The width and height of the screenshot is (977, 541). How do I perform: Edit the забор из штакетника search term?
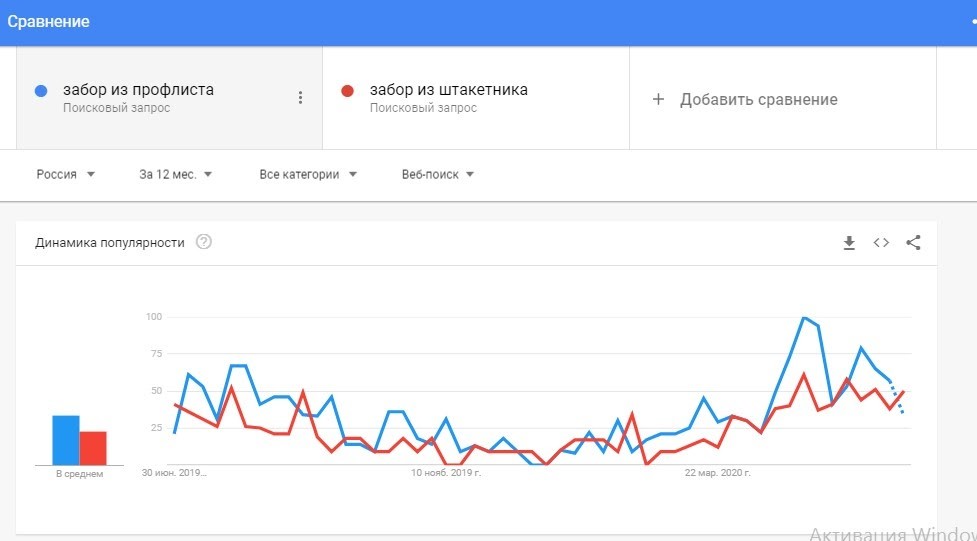tap(448, 90)
